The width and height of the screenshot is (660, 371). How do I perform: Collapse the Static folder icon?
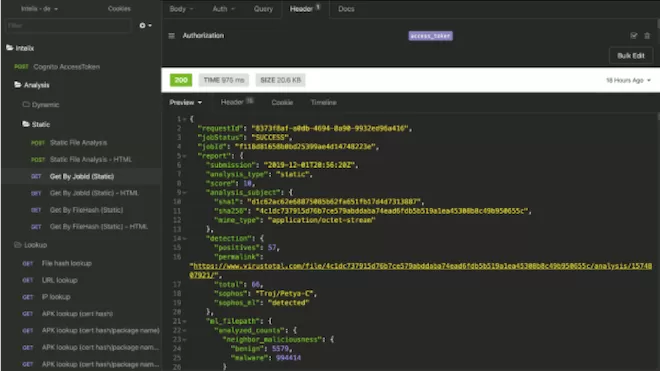[x=26, y=124]
